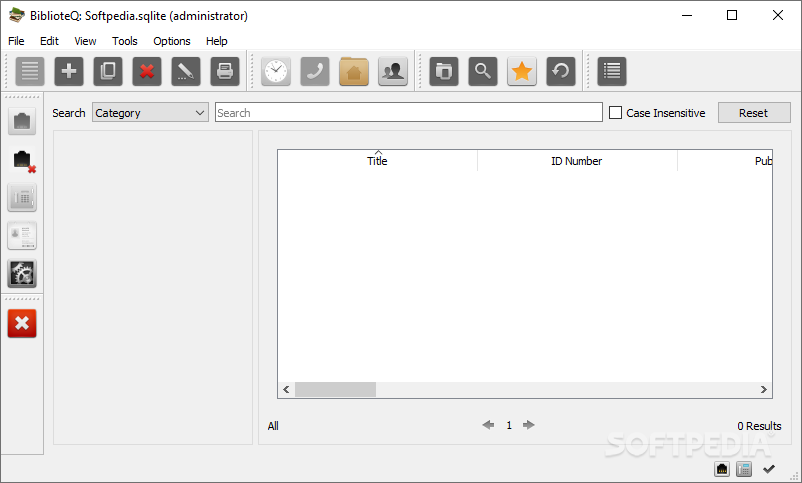Click the database enumerations icon
Viewport: 802px width, 483px height.
444,71
